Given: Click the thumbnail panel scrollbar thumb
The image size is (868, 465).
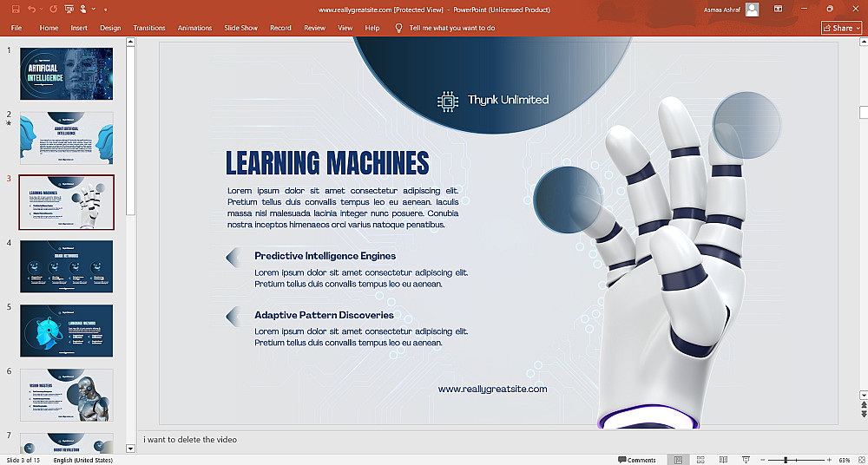Looking at the screenshot, I should (131, 130).
